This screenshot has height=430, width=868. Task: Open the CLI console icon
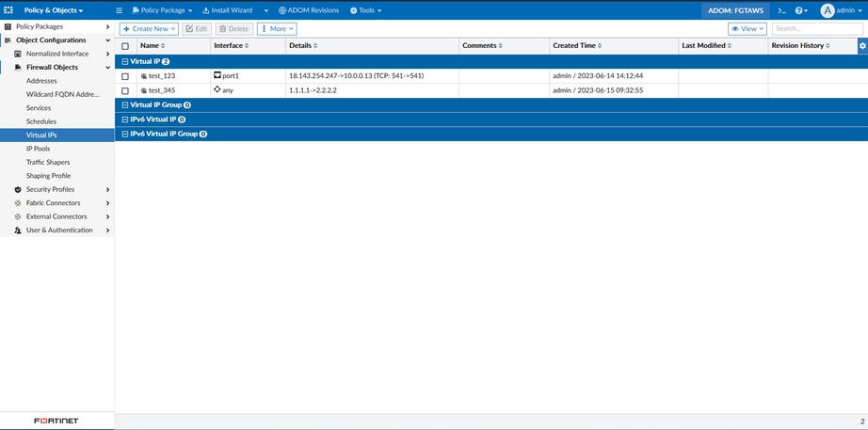click(782, 10)
